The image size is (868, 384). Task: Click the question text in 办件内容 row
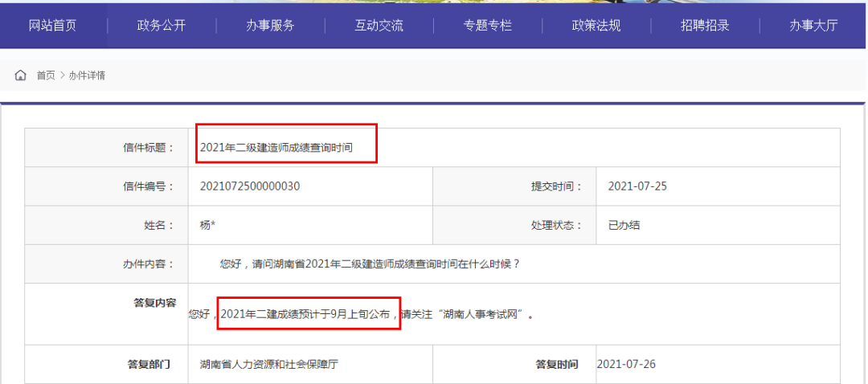370,263
